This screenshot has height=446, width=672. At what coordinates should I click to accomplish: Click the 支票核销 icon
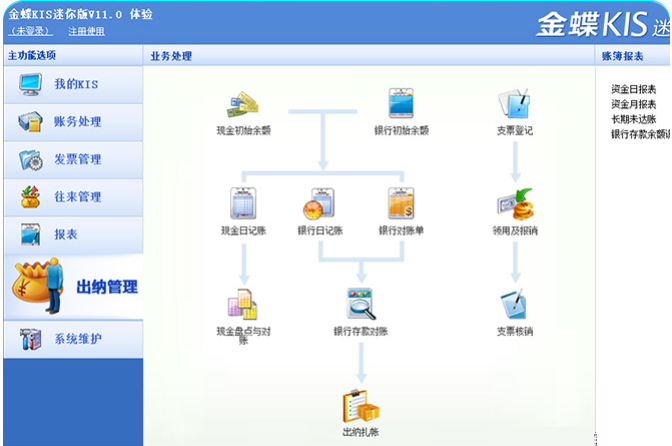click(514, 304)
